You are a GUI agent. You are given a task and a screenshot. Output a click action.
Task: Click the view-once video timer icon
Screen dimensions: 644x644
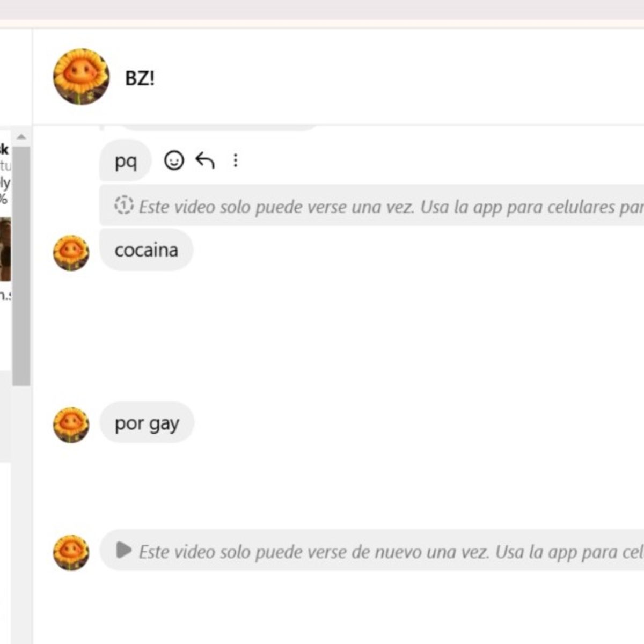(124, 205)
